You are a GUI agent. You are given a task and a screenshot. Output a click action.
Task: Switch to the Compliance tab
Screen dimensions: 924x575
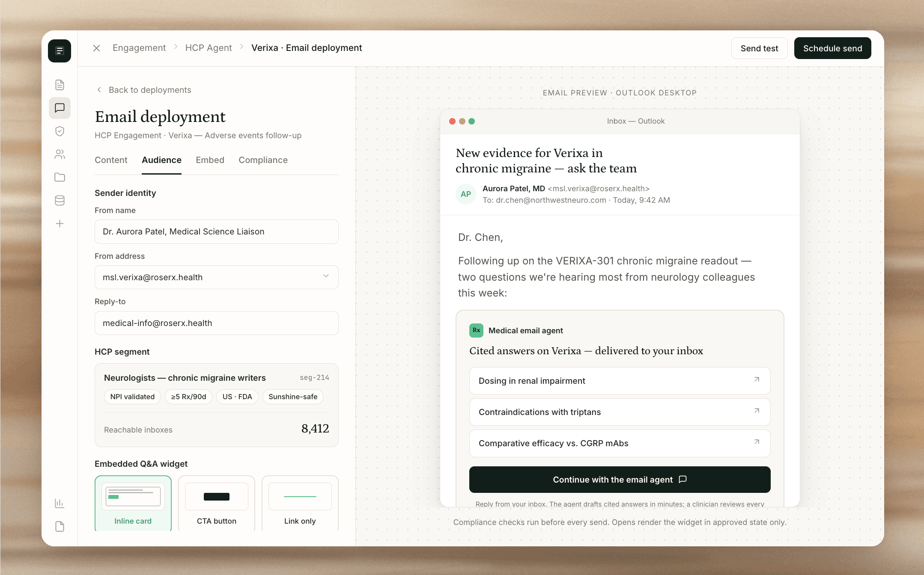click(x=263, y=160)
